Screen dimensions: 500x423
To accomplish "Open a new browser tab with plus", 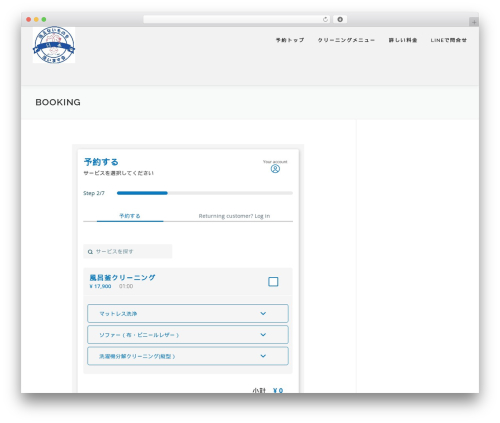I will coord(474,22).
